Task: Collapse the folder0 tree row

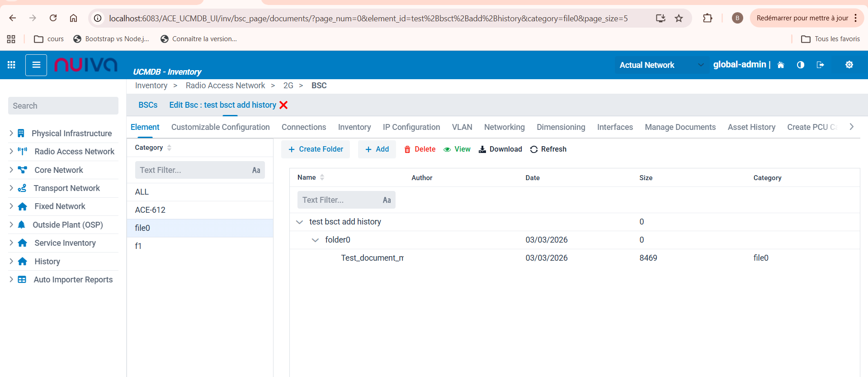Action: (x=315, y=240)
